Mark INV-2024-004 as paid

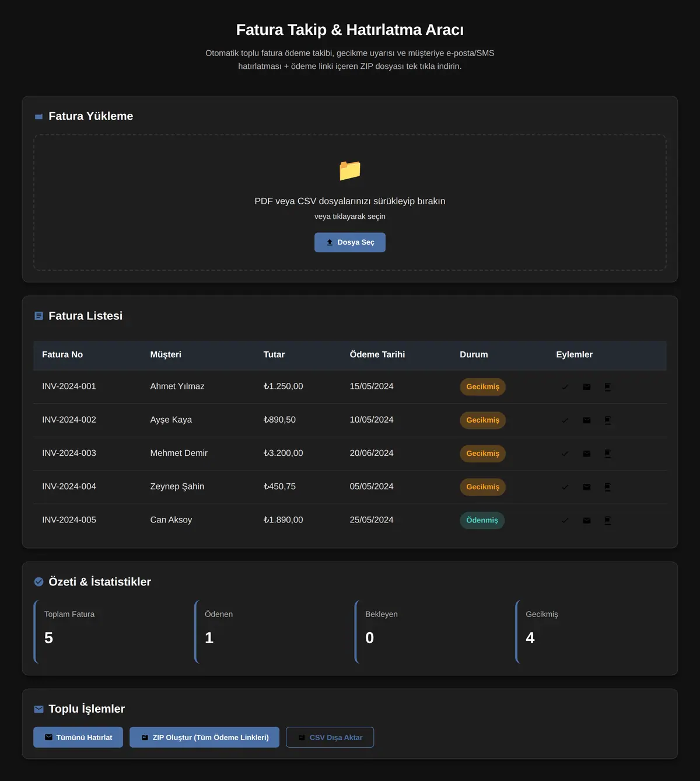(565, 487)
